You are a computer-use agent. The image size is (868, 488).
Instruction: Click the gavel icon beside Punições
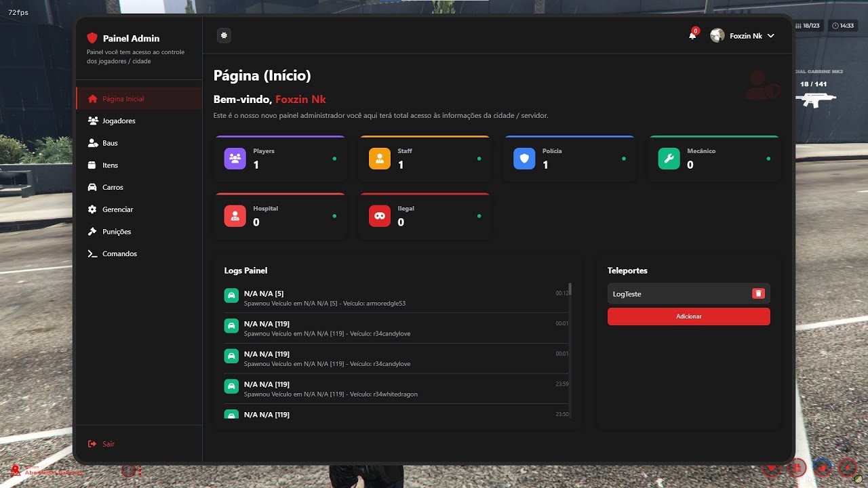pos(92,231)
